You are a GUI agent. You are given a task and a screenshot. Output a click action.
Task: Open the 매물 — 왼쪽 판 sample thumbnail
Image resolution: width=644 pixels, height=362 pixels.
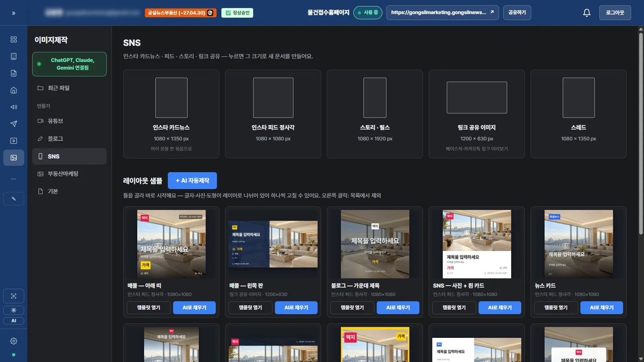(x=273, y=244)
